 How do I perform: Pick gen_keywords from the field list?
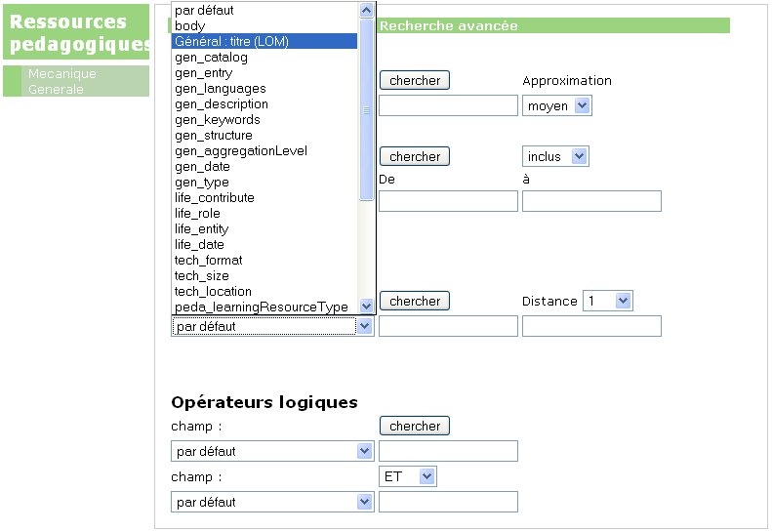click(218, 120)
